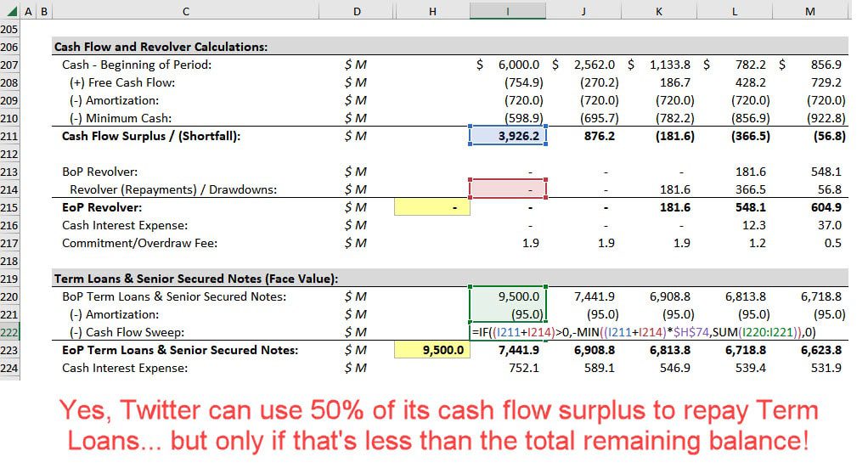
Task: Select row 215 header
Action: pyautogui.click(x=9, y=208)
